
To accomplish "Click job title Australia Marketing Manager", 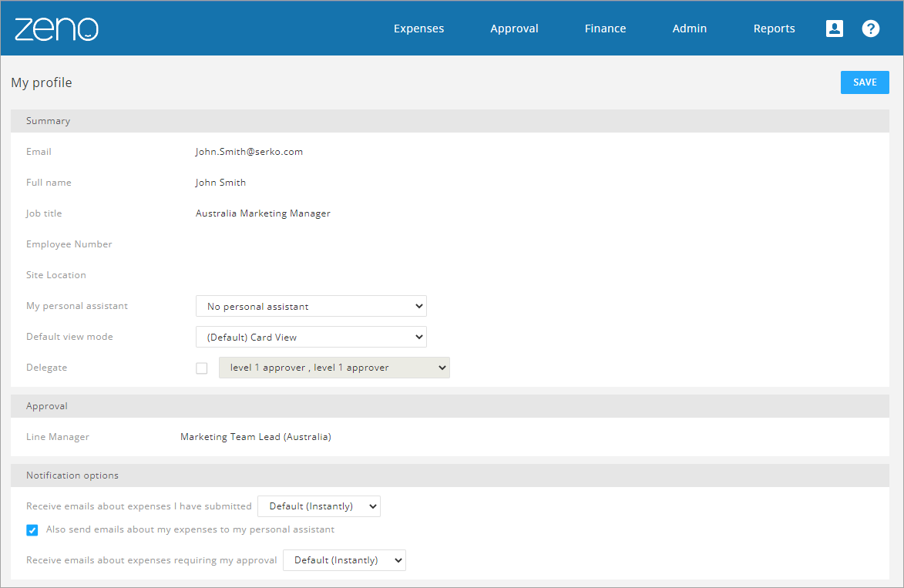I will coord(263,213).
